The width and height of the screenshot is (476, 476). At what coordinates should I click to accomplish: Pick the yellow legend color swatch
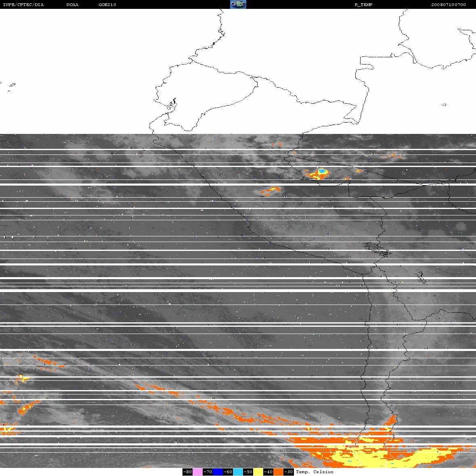[x=258, y=472]
